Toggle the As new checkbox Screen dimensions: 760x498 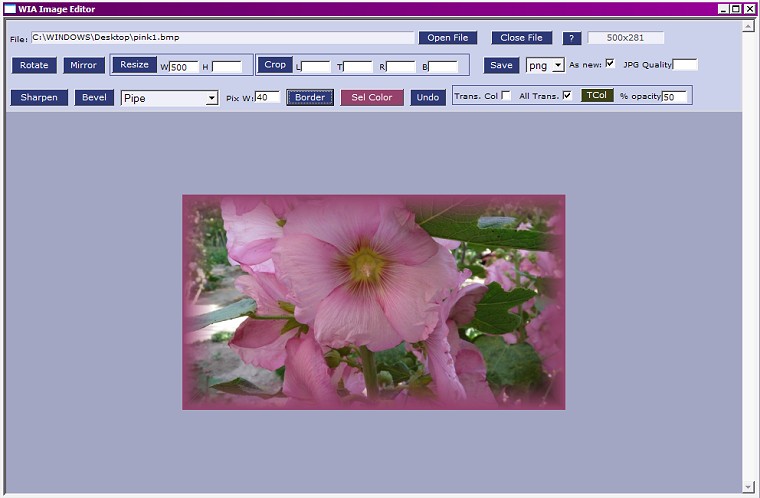click(610, 64)
